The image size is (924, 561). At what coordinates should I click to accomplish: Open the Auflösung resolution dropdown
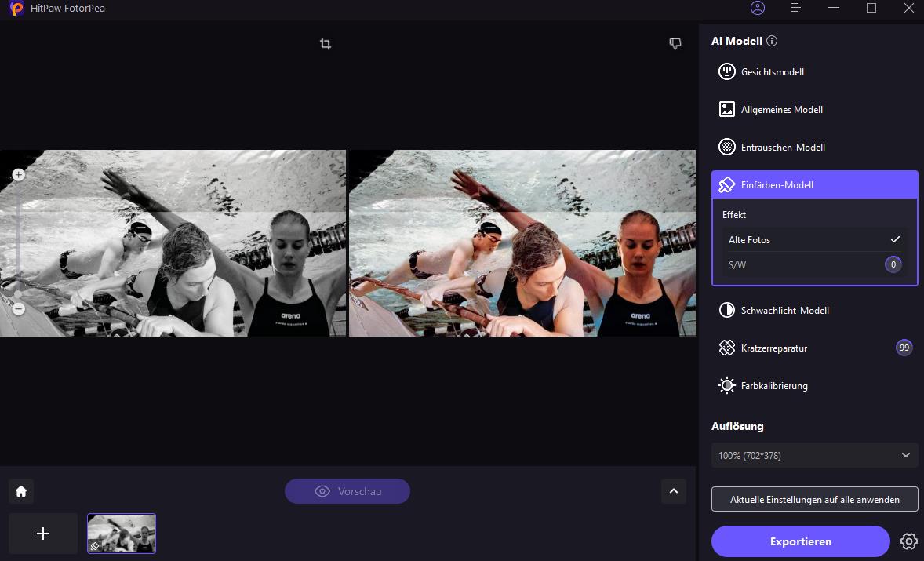[x=814, y=455]
